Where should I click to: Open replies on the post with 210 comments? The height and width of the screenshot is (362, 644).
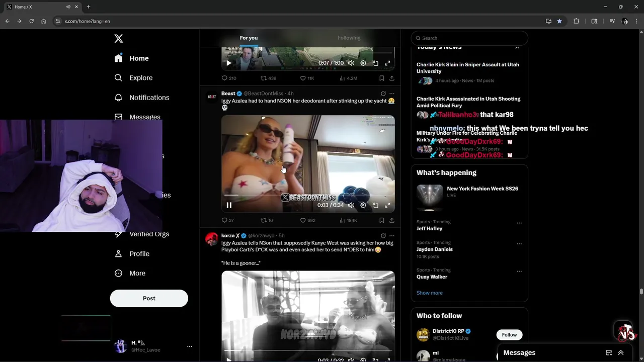pyautogui.click(x=229, y=78)
